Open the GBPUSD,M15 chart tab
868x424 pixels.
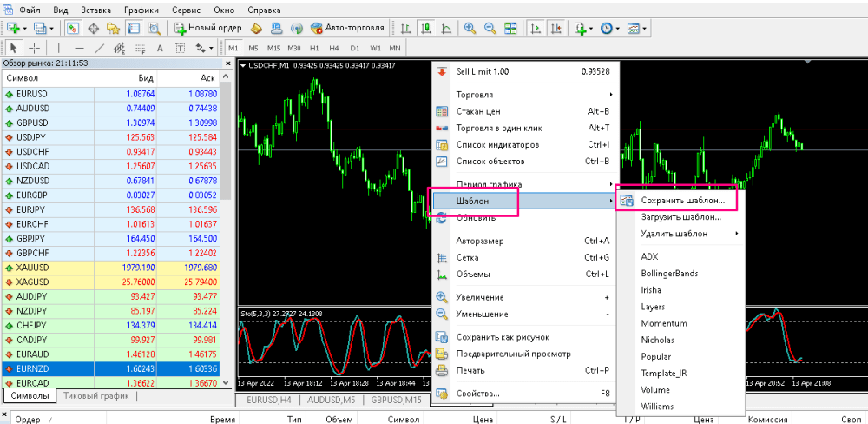[397, 400]
